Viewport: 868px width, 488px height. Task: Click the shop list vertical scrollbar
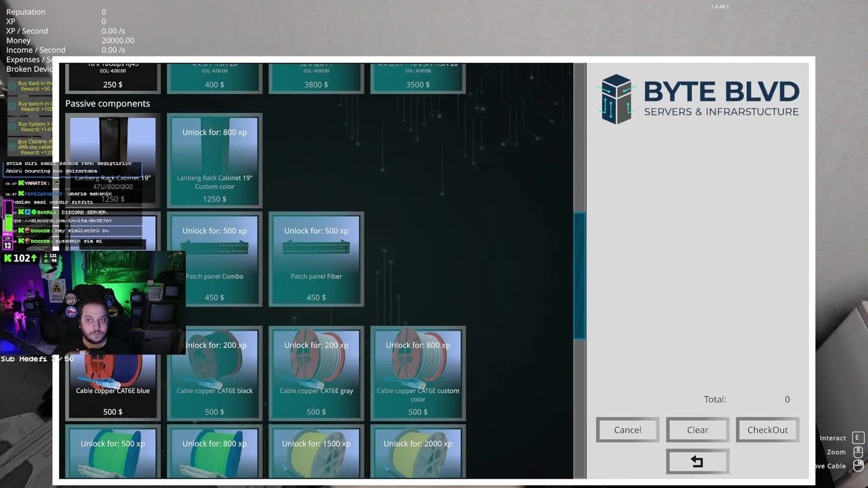[579, 276]
